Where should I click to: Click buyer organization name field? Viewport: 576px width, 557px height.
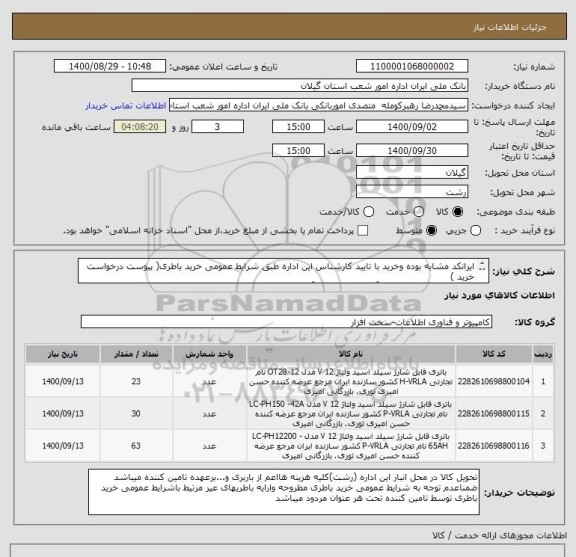[300, 86]
